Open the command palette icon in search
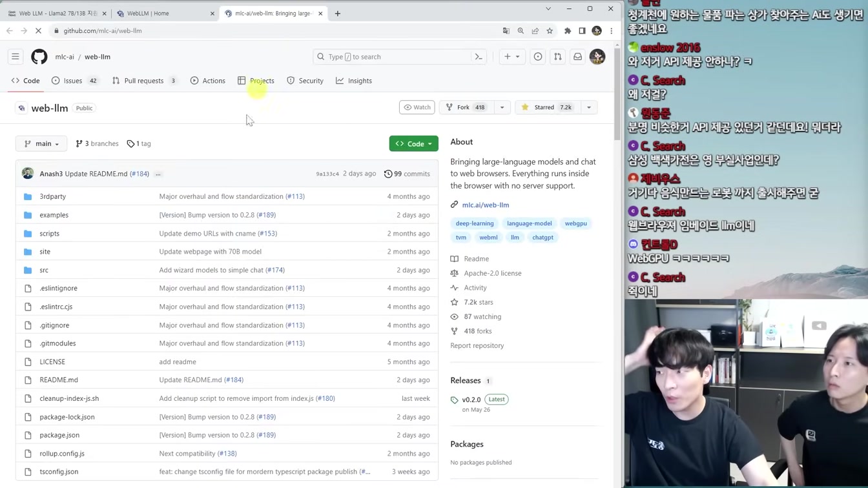 pyautogui.click(x=479, y=57)
